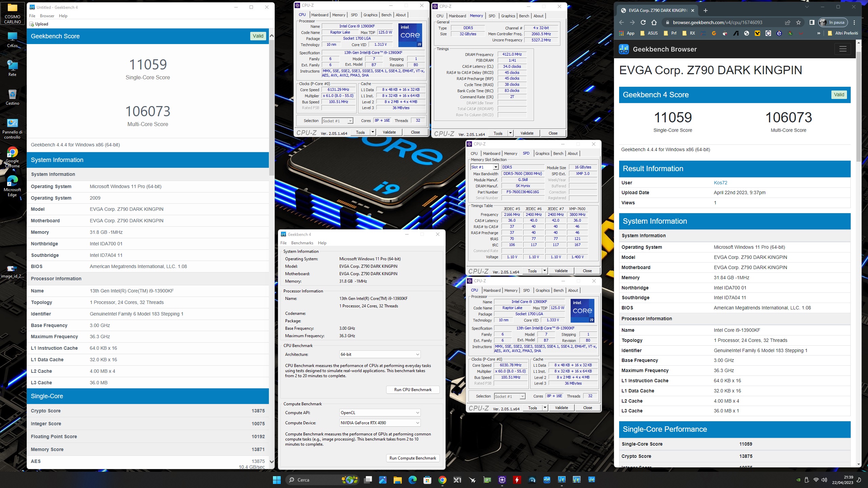Click the Geekbench Browser logo
The height and width of the screenshot is (488, 868).
pyautogui.click(x=624, y=49)
